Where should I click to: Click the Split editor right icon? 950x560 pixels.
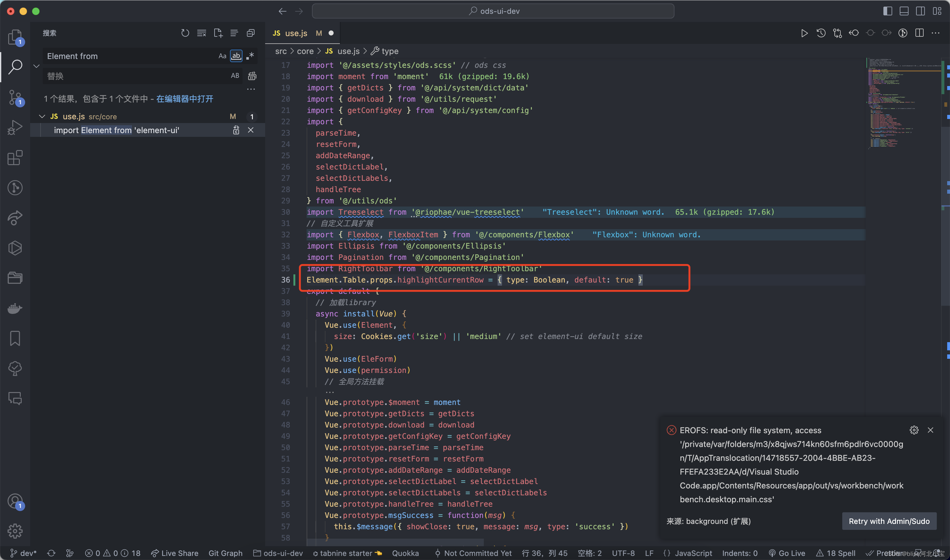tap(920, 33)
